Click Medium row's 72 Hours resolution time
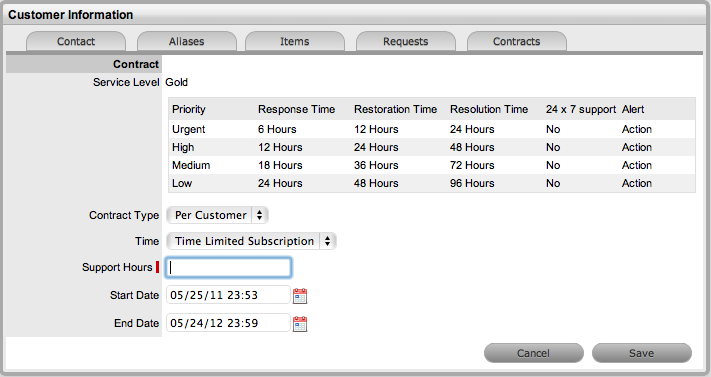 point(472,165)
